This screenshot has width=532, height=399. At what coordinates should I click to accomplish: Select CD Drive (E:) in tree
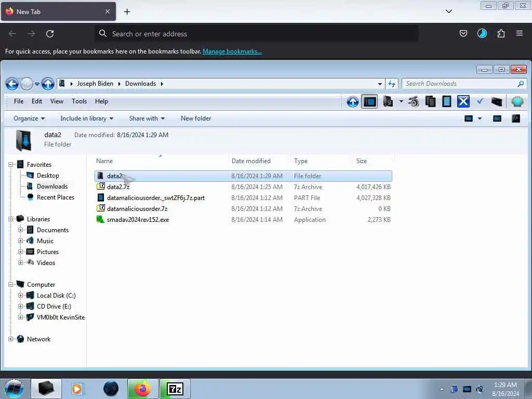pos(54,307)
